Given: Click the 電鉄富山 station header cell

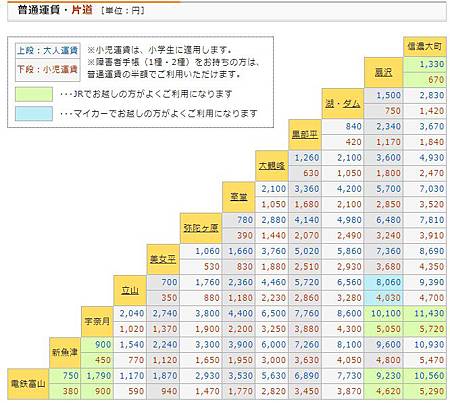Looking at the screenshot, I should click(28, 384).
